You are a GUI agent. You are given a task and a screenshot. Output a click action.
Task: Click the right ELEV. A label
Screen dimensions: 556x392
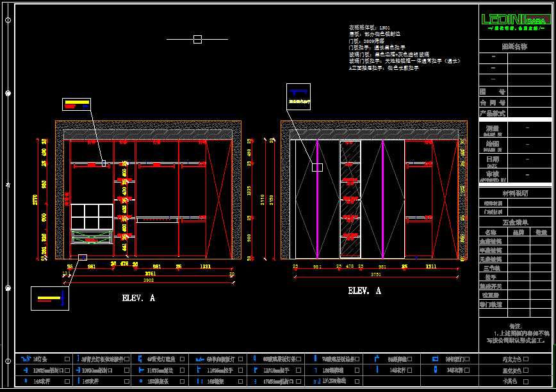(x=364, y=291)
